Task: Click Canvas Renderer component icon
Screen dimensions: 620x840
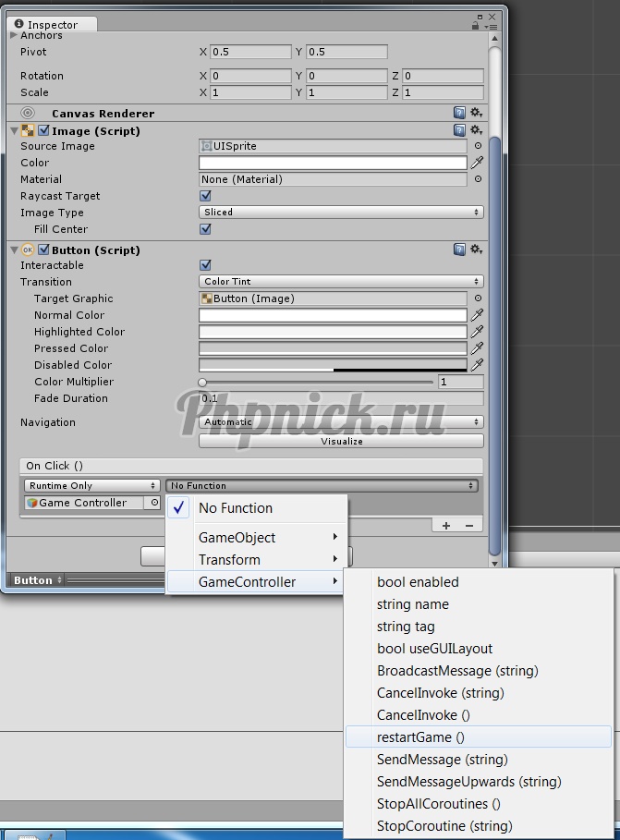Action: [28, 113]
